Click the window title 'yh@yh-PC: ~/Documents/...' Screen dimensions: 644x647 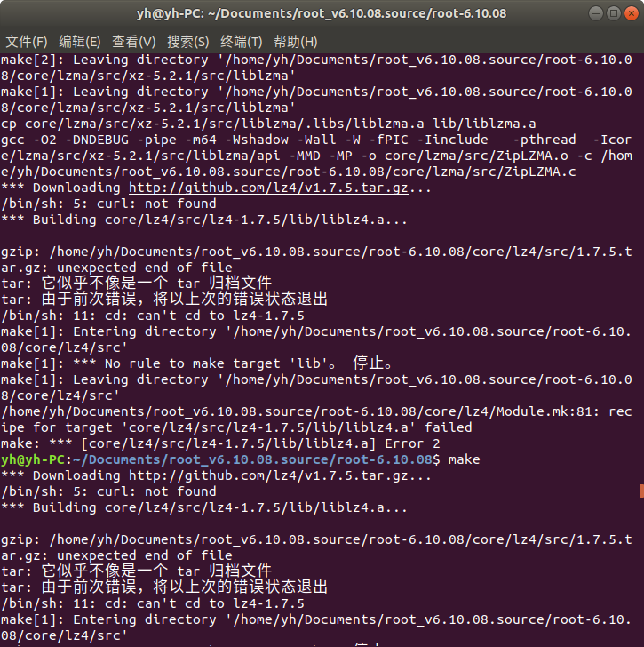click(322, 13)
